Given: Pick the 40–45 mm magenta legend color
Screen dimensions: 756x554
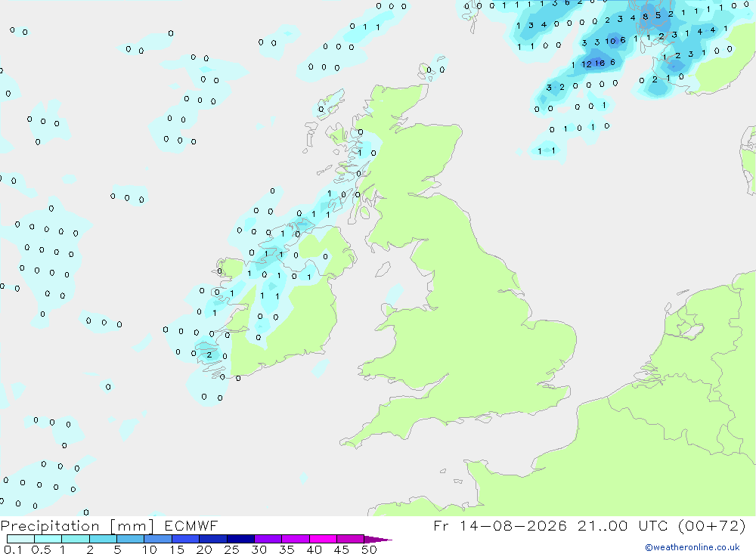Looking at the screenshot, I should click(x=323, y=539).
